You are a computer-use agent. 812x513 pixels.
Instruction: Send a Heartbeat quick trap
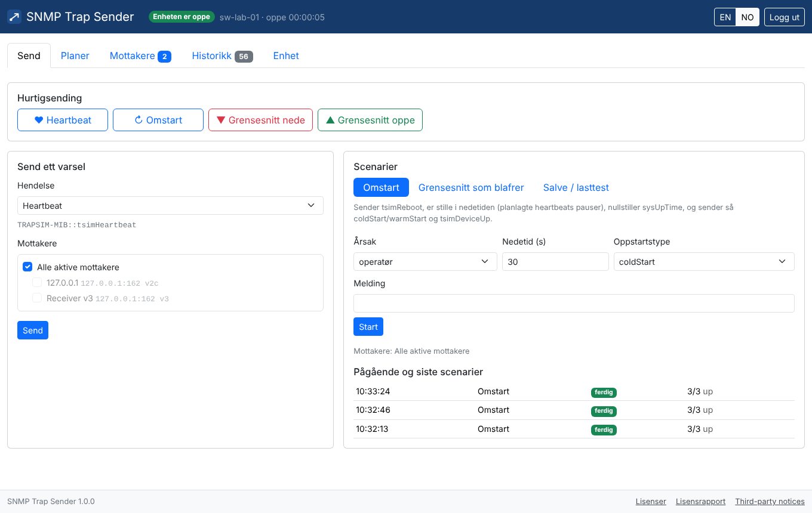63,120
